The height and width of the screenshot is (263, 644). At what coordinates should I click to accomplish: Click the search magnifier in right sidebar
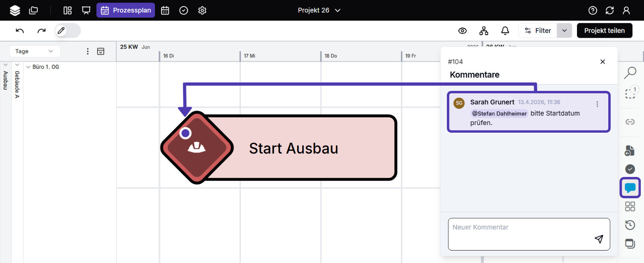point(630,73)
